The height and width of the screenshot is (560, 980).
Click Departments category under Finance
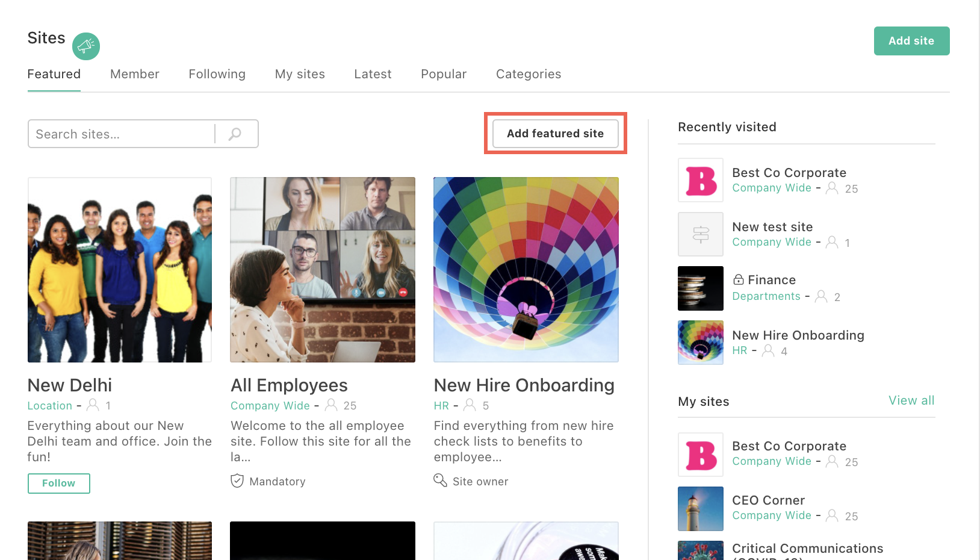[x=766, y=296]
